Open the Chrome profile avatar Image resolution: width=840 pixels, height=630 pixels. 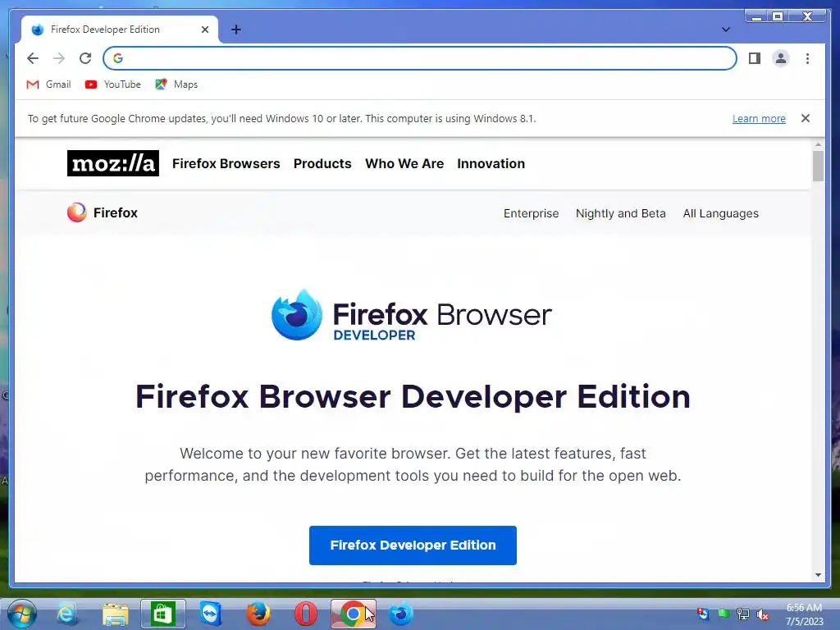pyautogui.click(x=781, y=58)
